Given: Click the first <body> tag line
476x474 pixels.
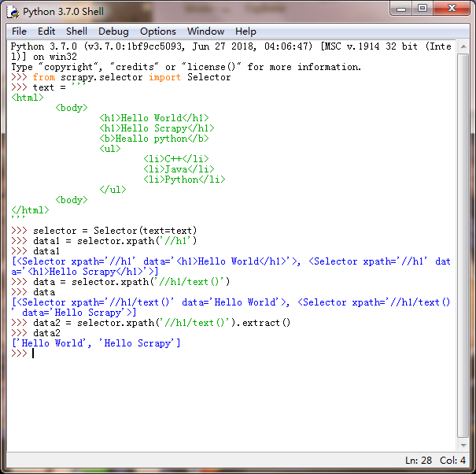Looking at the screenshot, I should [72, 108].
